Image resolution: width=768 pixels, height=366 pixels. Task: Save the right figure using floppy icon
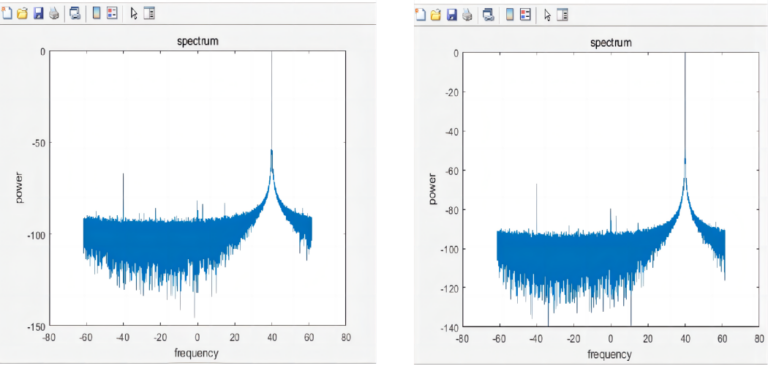[452, 15]
